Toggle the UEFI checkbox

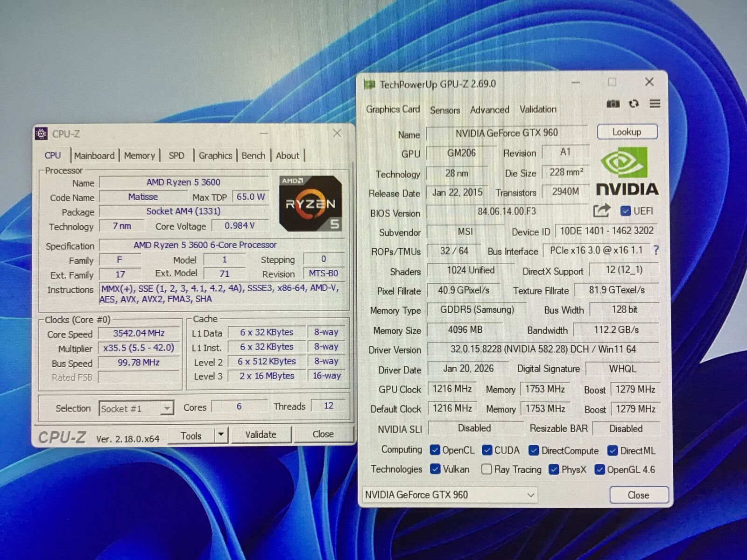pos(626,211)
